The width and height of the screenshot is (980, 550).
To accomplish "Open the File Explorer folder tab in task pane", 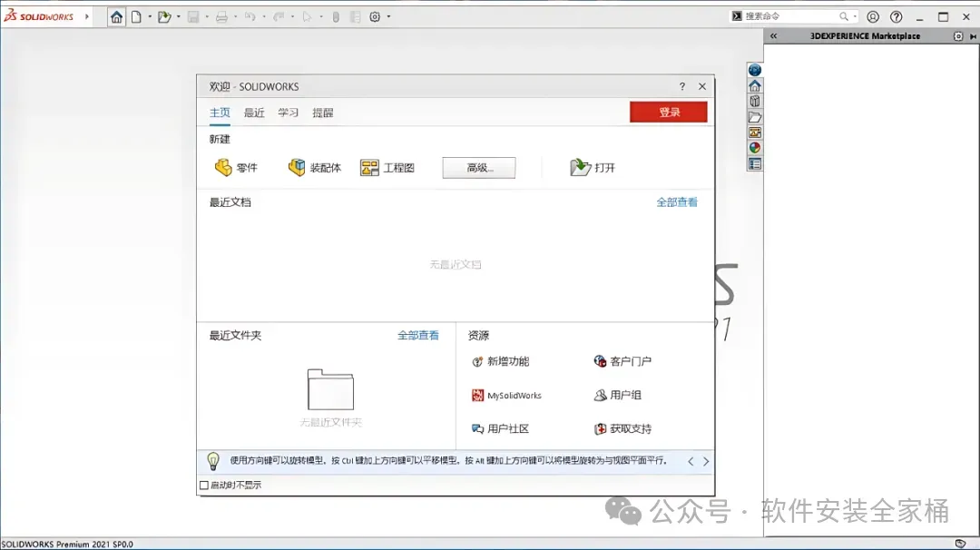I will [754, 117].
